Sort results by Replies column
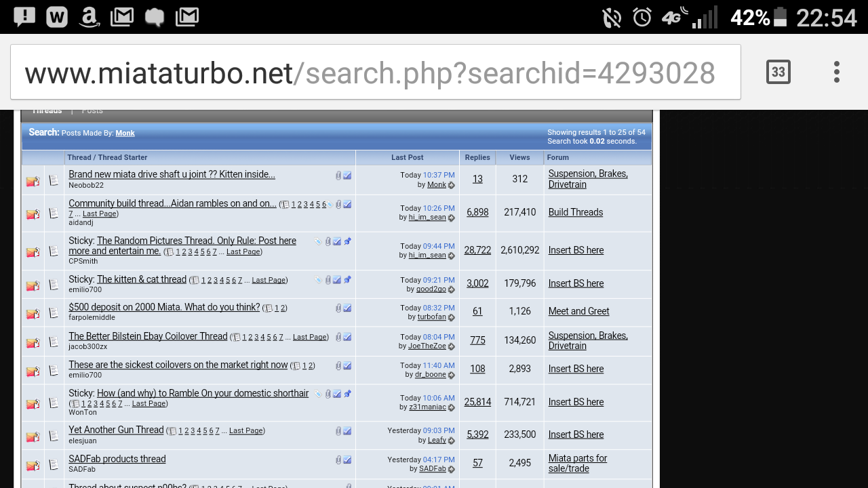The width and height of the screenshot is (868, 488). pyautogui.click(x=477, y=158)
